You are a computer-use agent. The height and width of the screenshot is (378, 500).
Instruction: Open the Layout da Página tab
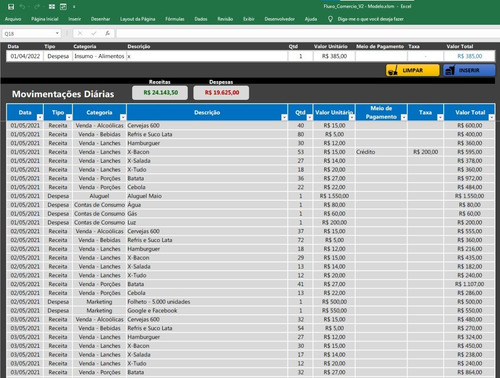(x=138, y=19)
